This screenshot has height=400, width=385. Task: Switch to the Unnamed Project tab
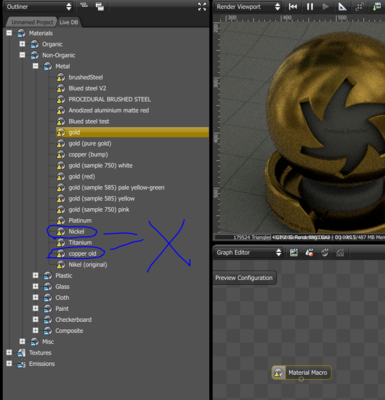click(32, 22)
